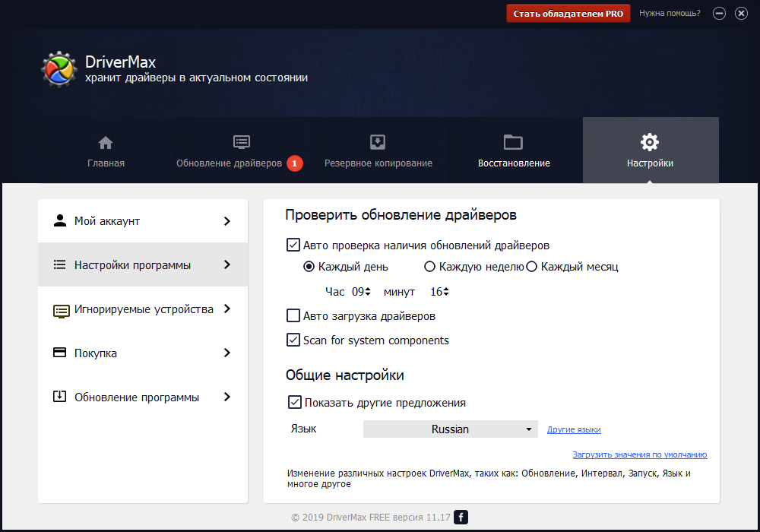Click the minutes field showing 16
This screenshot has width=760, height=532.
436,292
